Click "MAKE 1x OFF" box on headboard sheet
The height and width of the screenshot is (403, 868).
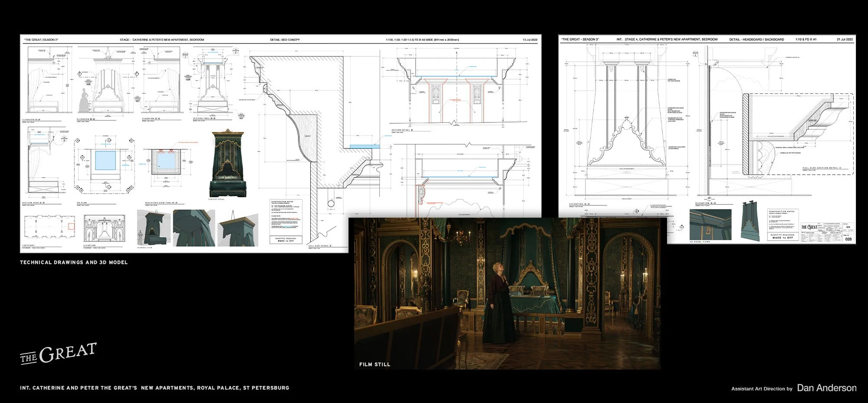tap(783, 237)
